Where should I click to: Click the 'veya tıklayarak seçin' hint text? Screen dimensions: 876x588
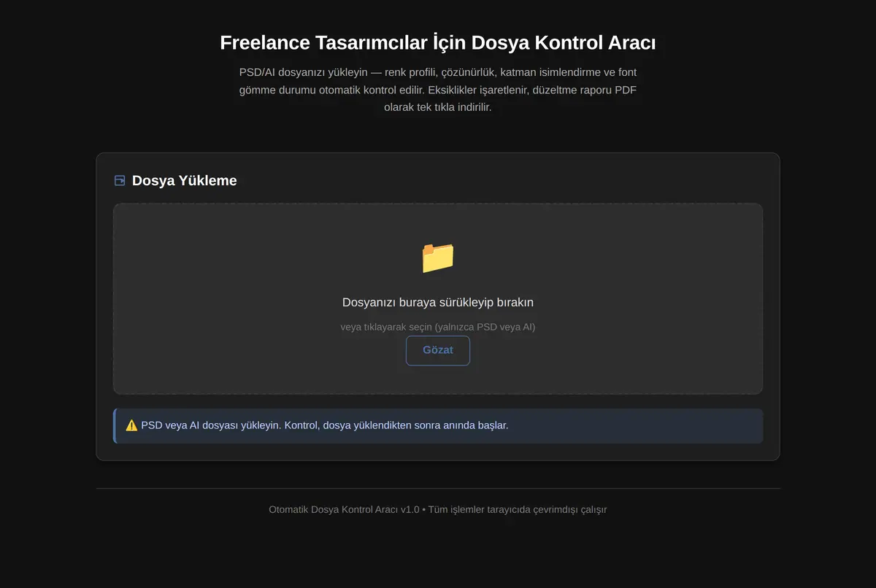point(438,327)
